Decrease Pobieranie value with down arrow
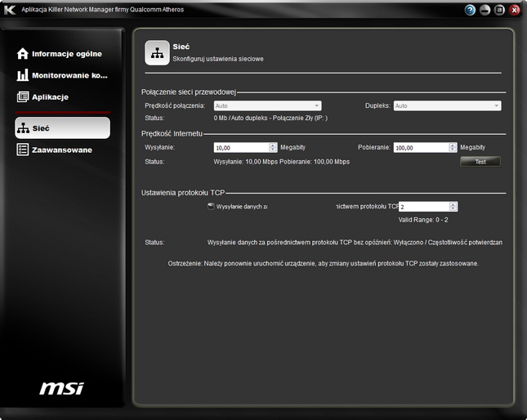527x420 pixels. pyautogui.click(x=453, y=150)
